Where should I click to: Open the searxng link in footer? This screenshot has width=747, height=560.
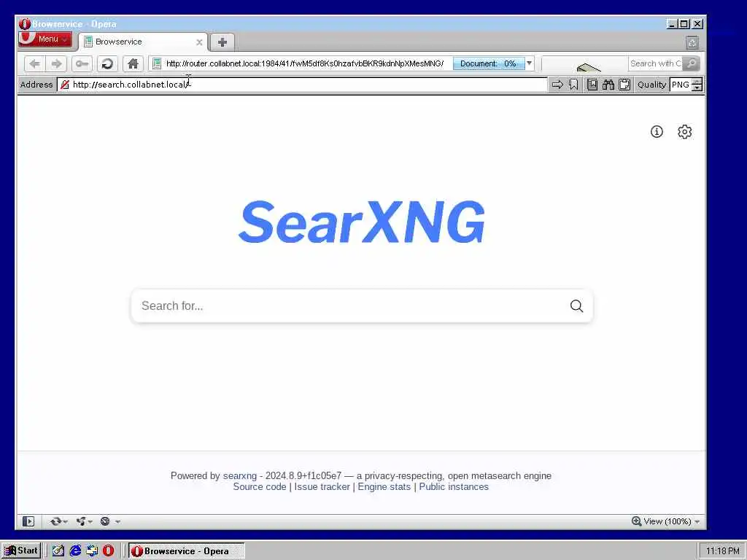click(239, 475)
